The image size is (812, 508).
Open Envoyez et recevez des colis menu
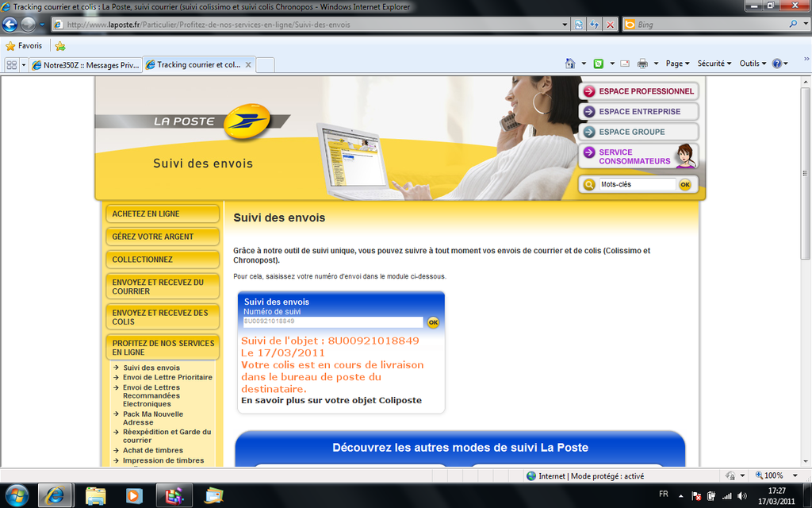pos(163,317)
